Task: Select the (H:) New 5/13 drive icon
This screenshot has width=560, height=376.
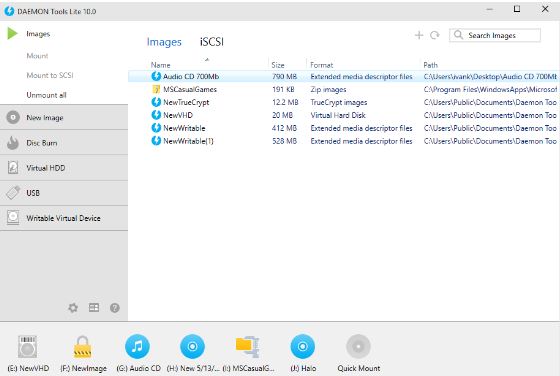Action: [192, 346]
